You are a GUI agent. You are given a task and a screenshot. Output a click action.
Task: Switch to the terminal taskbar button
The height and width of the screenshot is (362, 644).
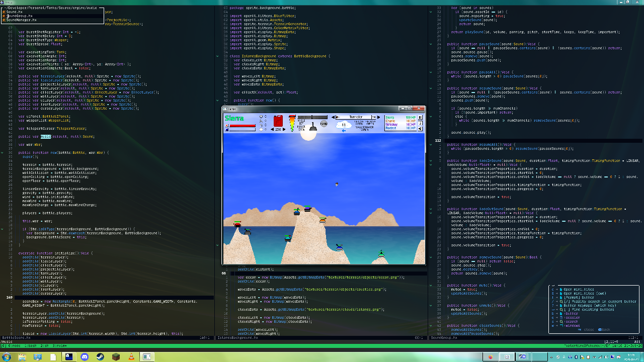coord(68,356)
